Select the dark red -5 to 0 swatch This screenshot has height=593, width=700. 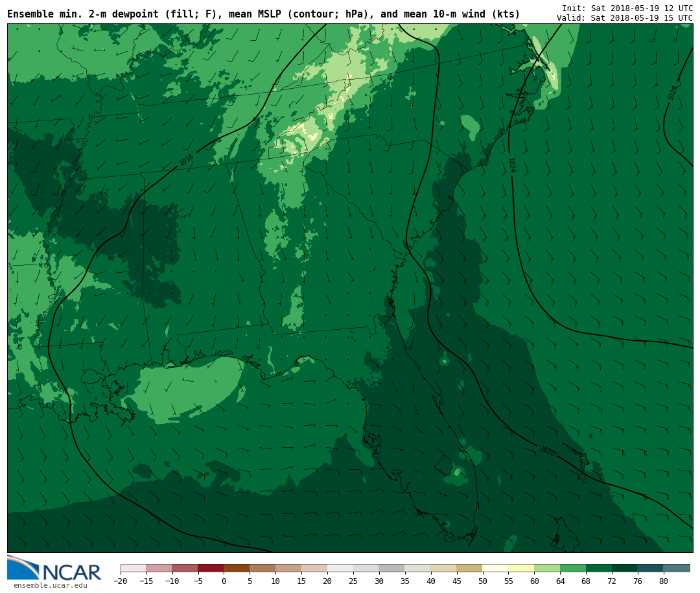[x=211, y=568]
